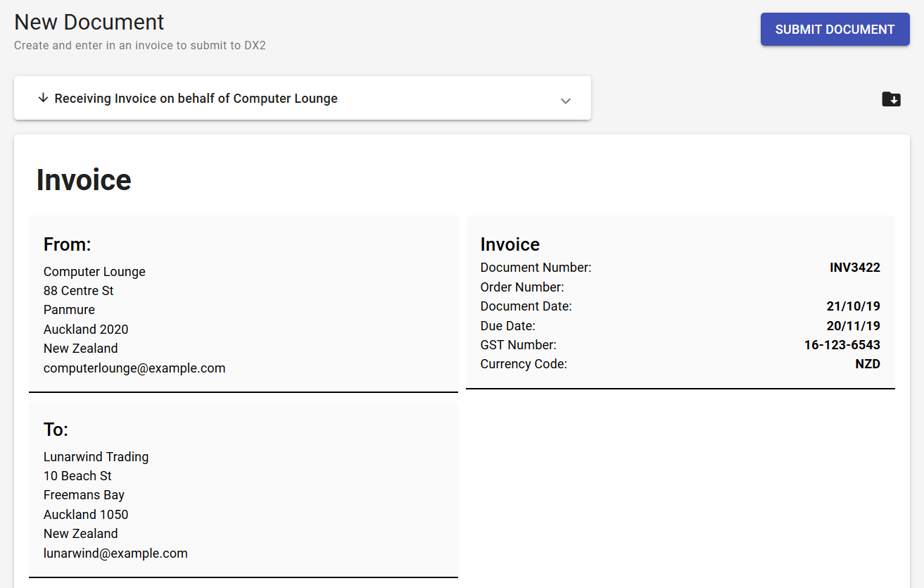The image size is (924, 588).
Task: Click the download arrow beside Receiving Invoice label
Action: [44, 98]
